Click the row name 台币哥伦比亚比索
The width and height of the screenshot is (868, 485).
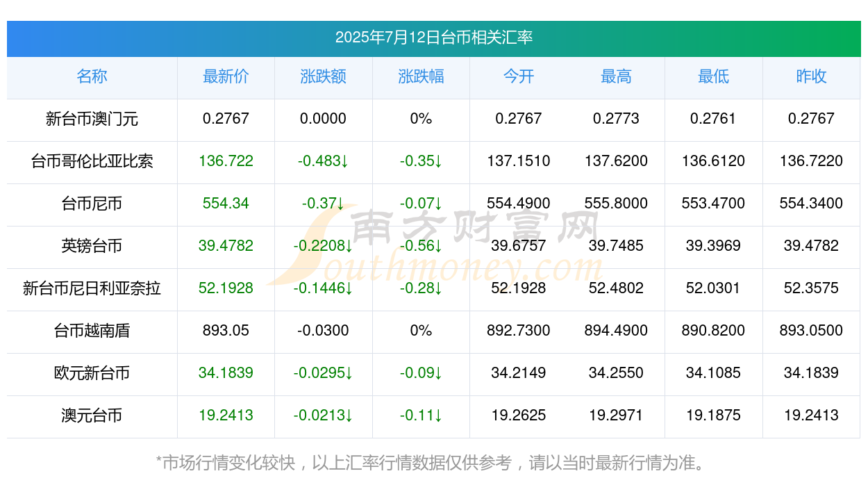[92, 161]
